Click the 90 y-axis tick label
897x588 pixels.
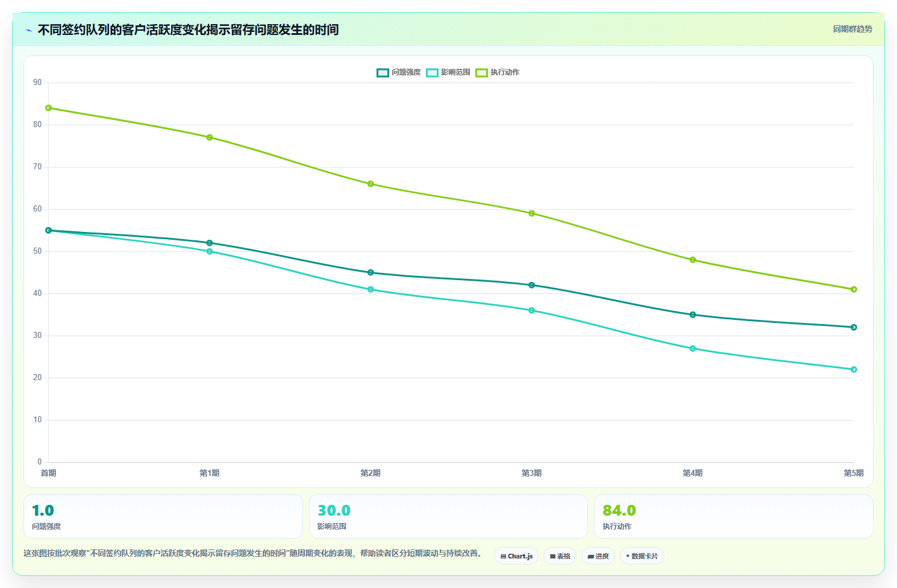pos(37,83)
